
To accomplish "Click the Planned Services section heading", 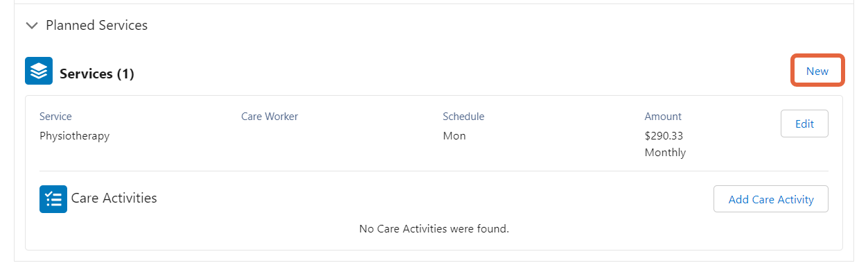I will pyautogui.click(x=96, y=25).
